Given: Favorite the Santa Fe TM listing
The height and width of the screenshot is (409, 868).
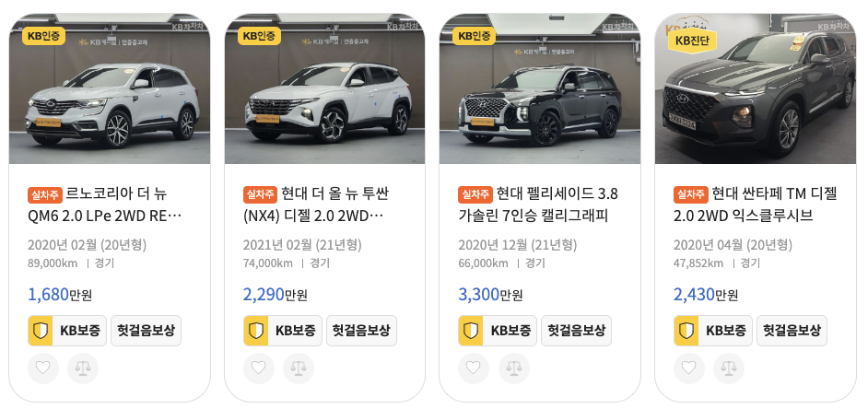Looking at the screenshot, I should [x=688, y=368].
